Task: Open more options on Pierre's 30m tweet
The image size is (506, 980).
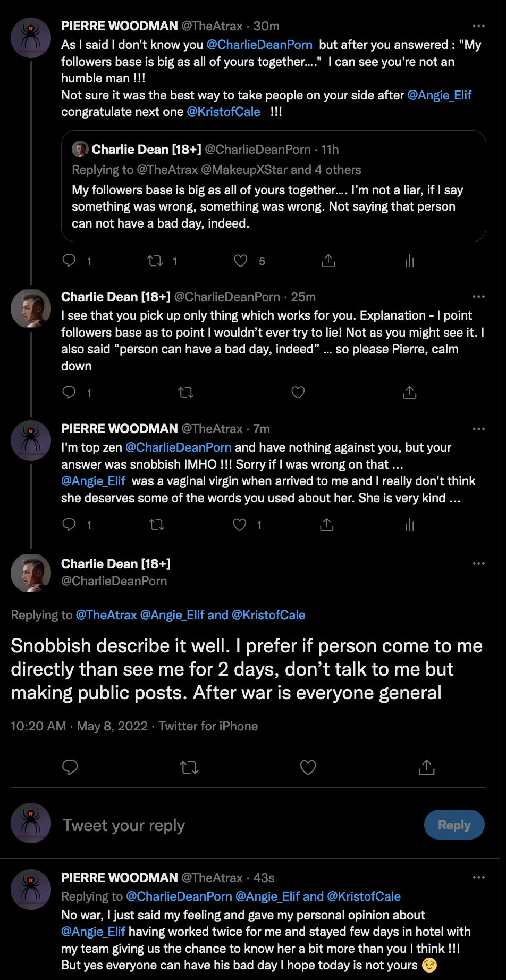Action: [x=478, y=26]
